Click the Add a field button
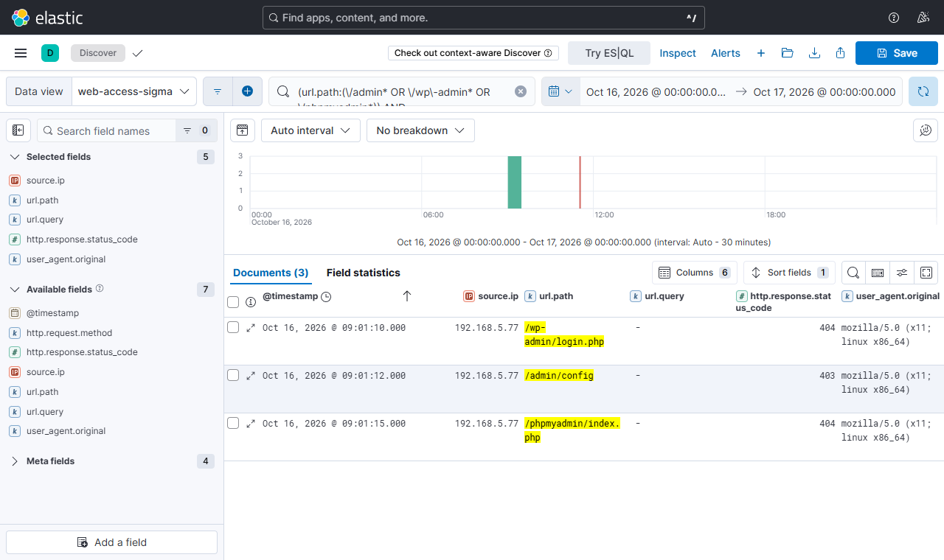 tap(112, 542)
